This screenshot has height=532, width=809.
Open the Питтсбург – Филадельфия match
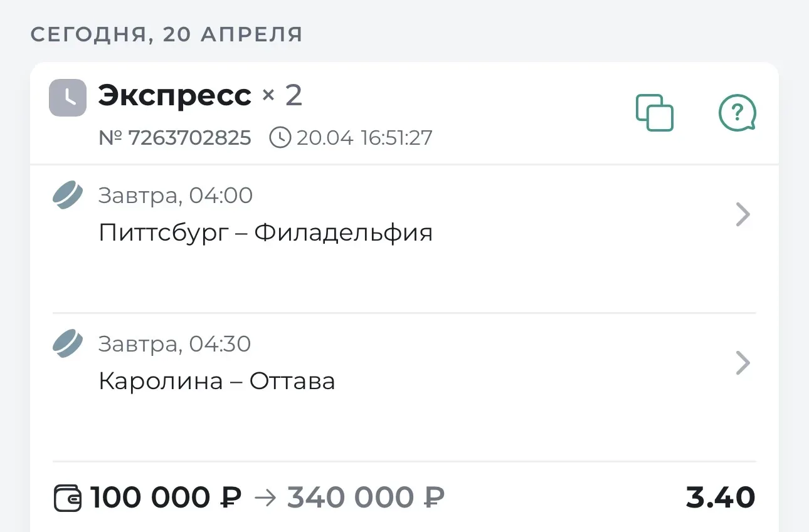coord(266,233)
